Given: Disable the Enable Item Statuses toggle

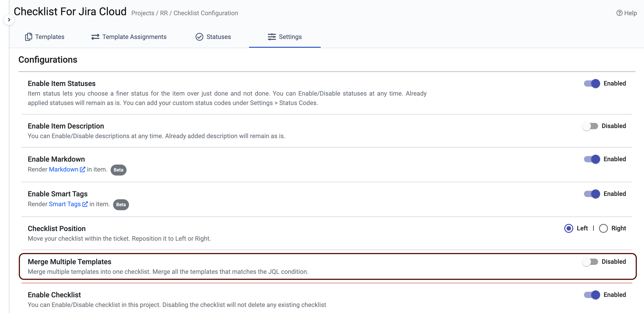Looking at the screenshot, I should pyautogui.click(x=592, y=84).
